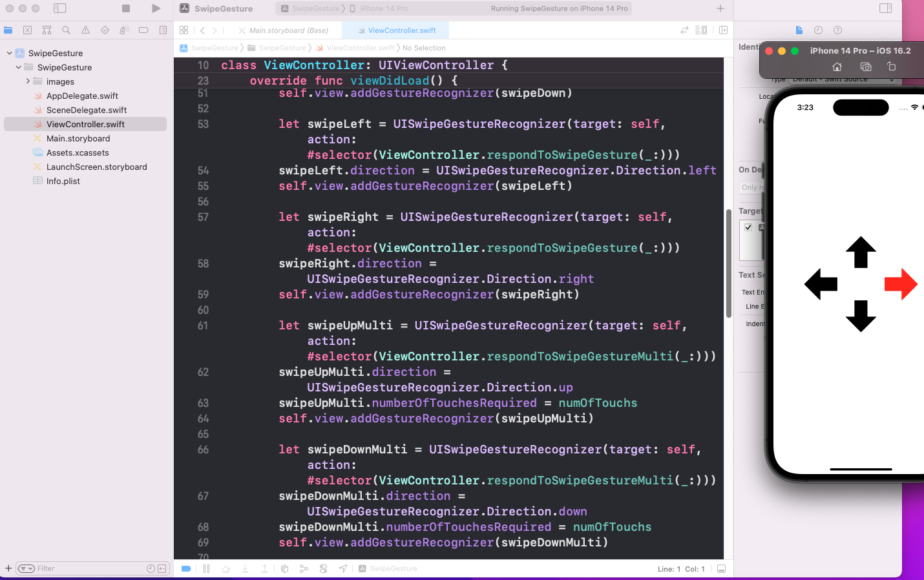
Task: Select AppDelegate.swift in navigator
Action: point(82,96)
